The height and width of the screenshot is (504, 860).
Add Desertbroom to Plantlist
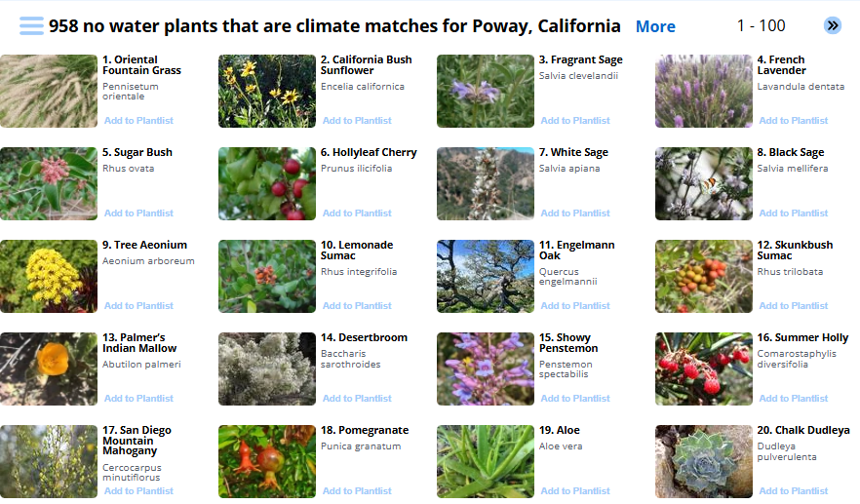357,399
